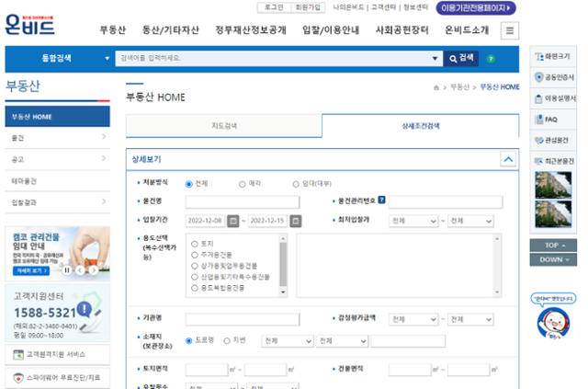This screenshot has width=588, height=389.
Task: Jump DOWN the page button
Action: (553, 260)
